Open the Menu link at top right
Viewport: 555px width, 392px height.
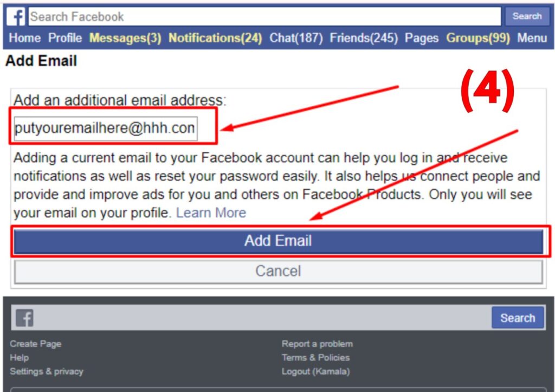532,38
